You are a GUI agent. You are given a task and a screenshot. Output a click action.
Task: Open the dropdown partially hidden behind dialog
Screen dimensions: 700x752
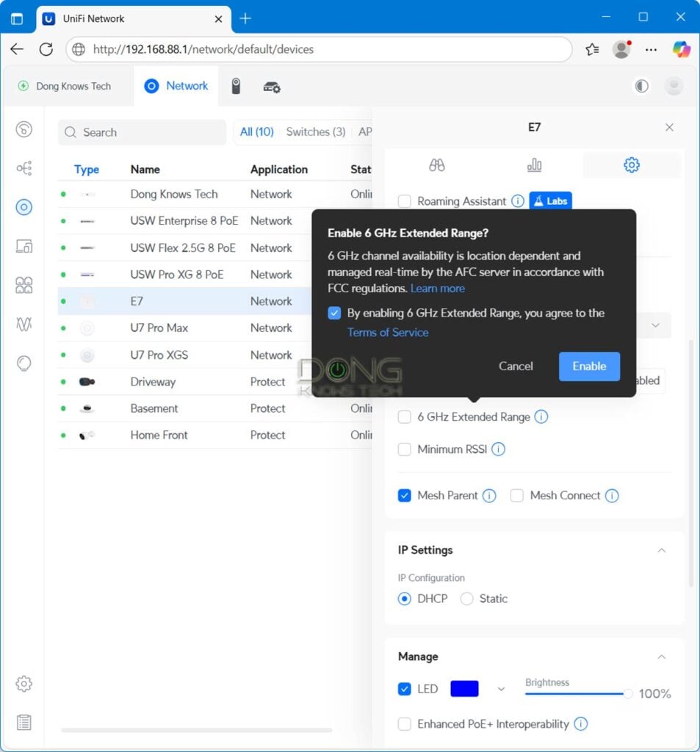coord(655,325)
